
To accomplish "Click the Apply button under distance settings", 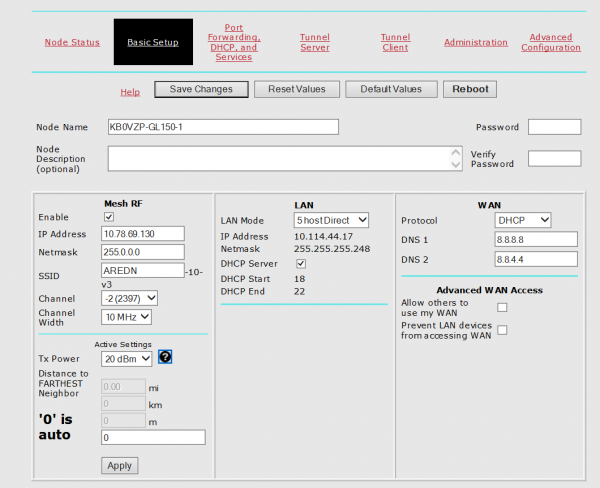I will pos(119,465).
